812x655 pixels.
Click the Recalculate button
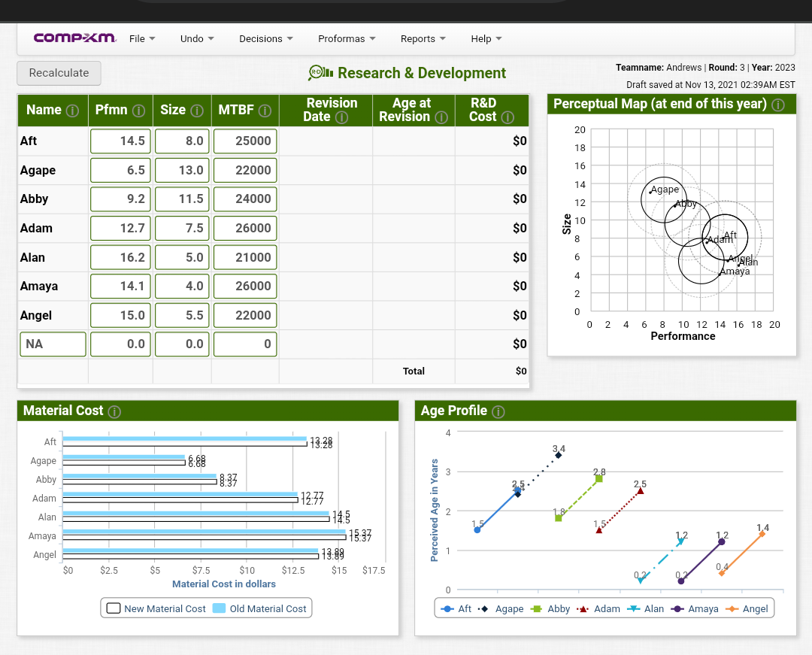(x=58, y=73)
